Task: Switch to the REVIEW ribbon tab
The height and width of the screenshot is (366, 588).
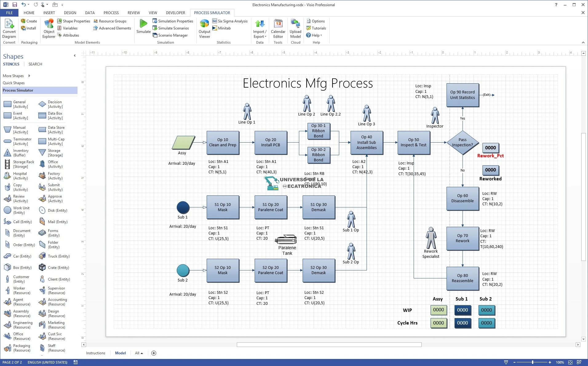Action: coord(133,13)
